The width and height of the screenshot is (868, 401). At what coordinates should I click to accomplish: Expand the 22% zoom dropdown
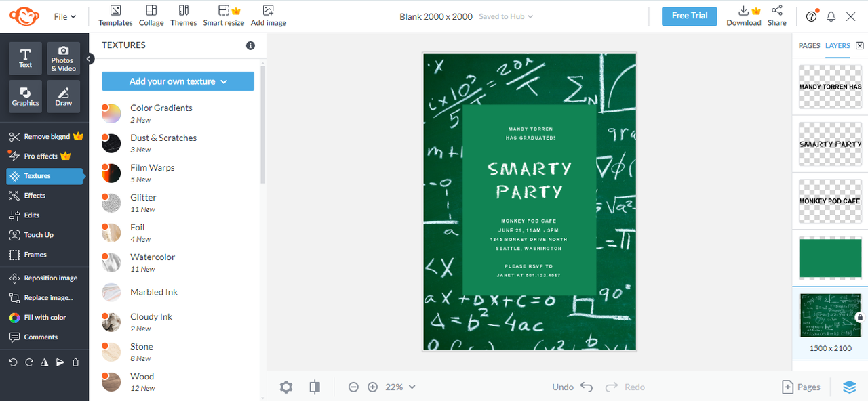coord(400,387)
